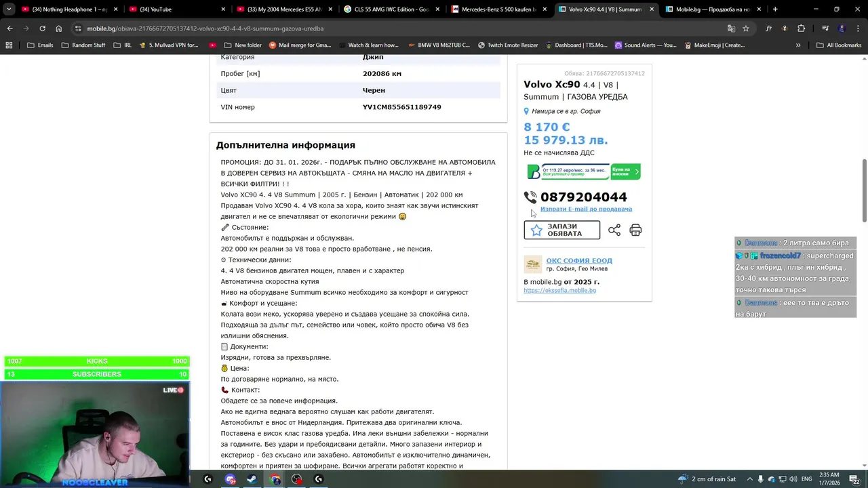Open Steam from the taskbar
Viewport: 868px width, 488px height.
(252, 479)
